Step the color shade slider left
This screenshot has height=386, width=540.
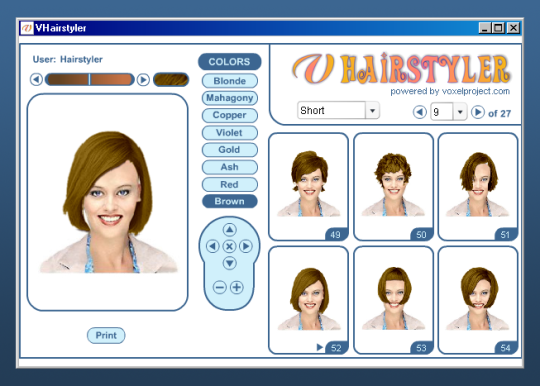[x=36, y=80]
